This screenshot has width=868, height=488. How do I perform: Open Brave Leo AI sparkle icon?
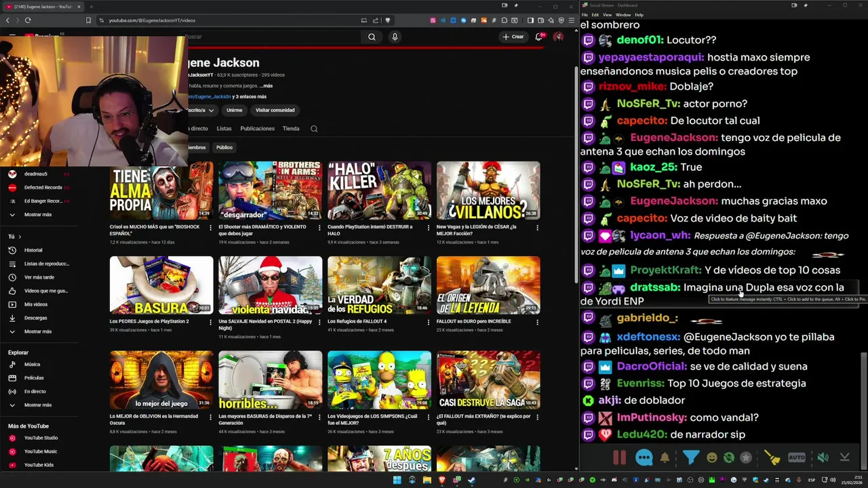pyautogui.click(x=551, y=20)
